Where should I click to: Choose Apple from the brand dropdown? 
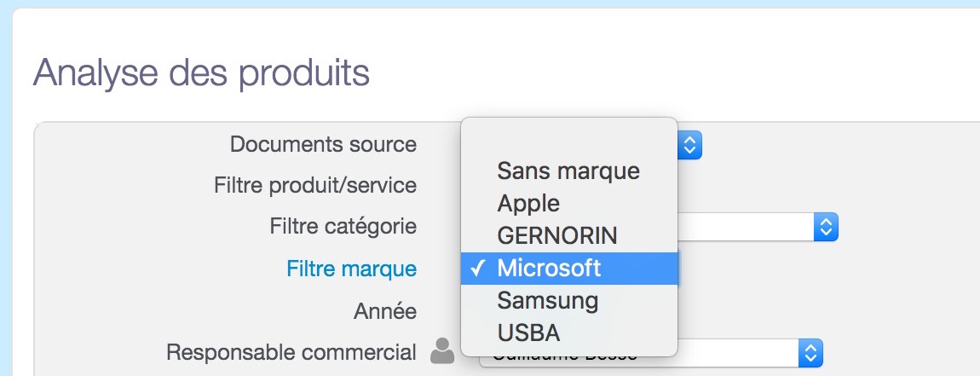coord(569,203)
